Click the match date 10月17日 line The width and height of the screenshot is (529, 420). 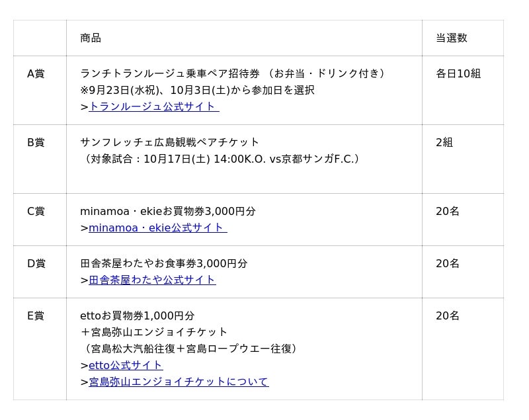coord(221,159)
